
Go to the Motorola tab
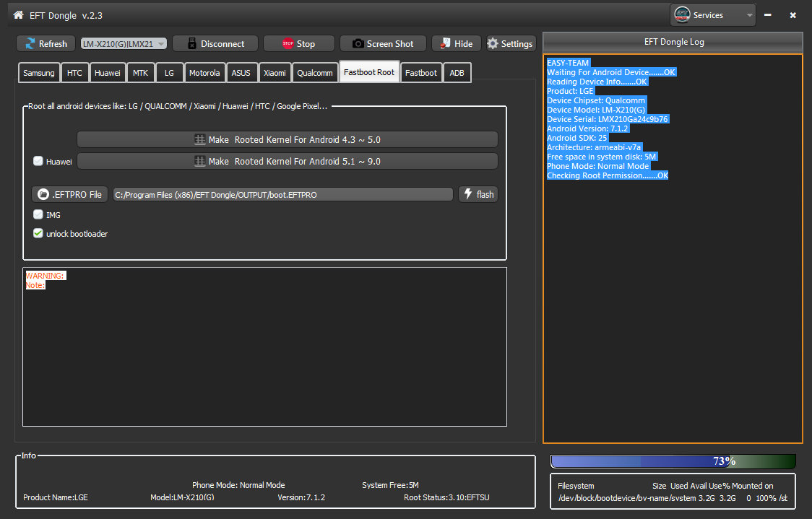pos(204,73)
